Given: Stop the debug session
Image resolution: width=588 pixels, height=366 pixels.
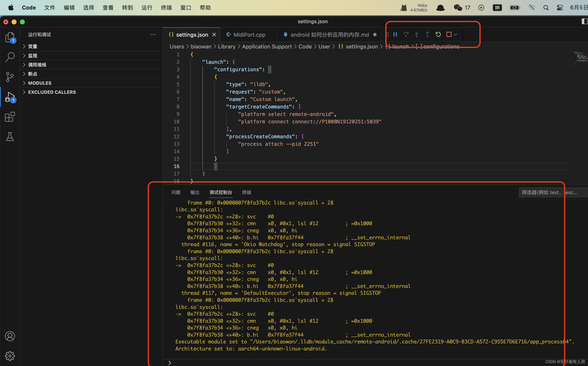Looking at the screenshot, I should tap(449, 34).
